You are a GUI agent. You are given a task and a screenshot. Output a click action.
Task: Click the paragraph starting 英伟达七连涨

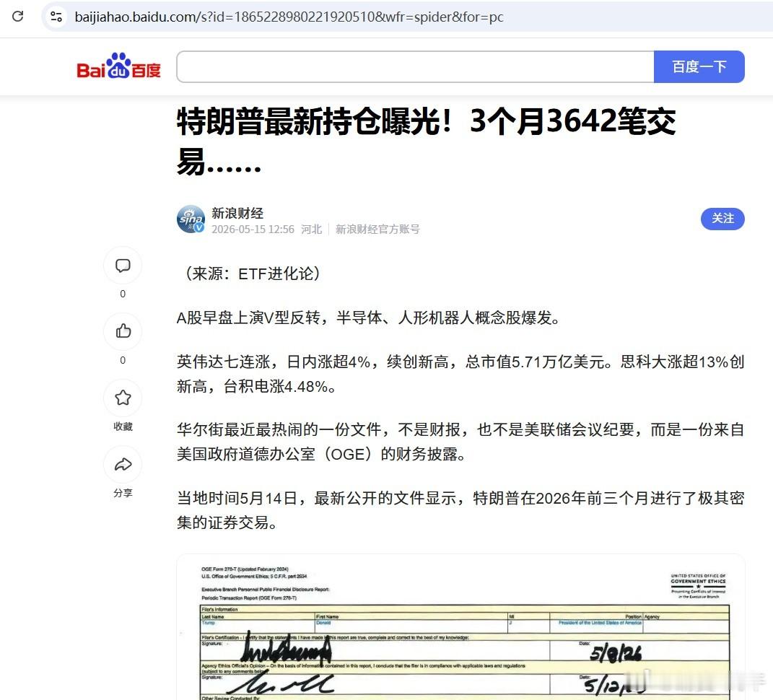coord(460,374)
